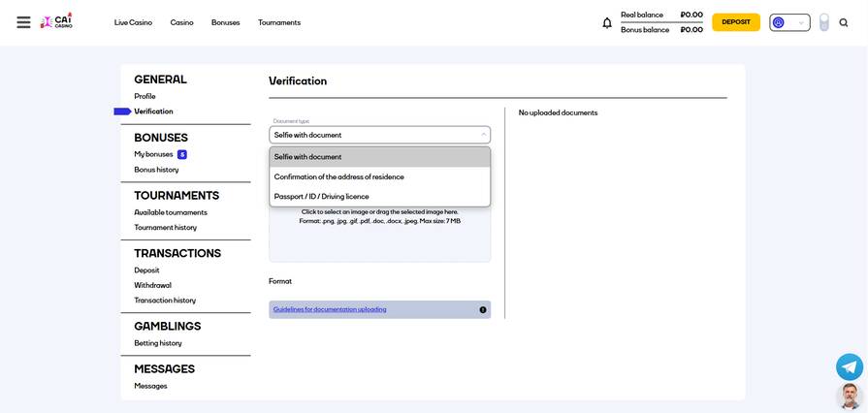Open the hamburger menu

click(x=23, y=22)
